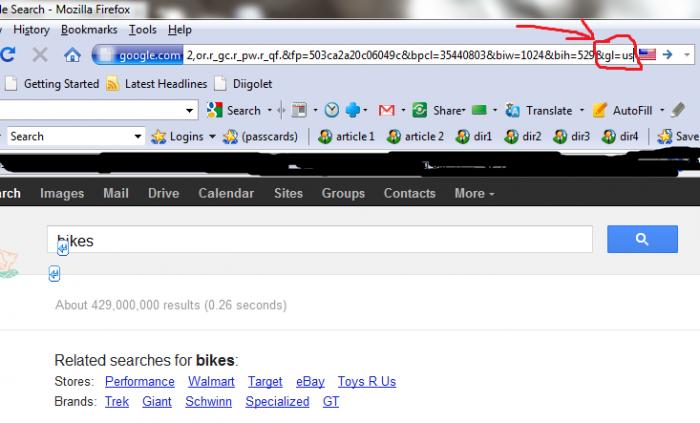700x423 pixels.
Task: Click the blue Go arrow in address bar
Action: [667, 54]
